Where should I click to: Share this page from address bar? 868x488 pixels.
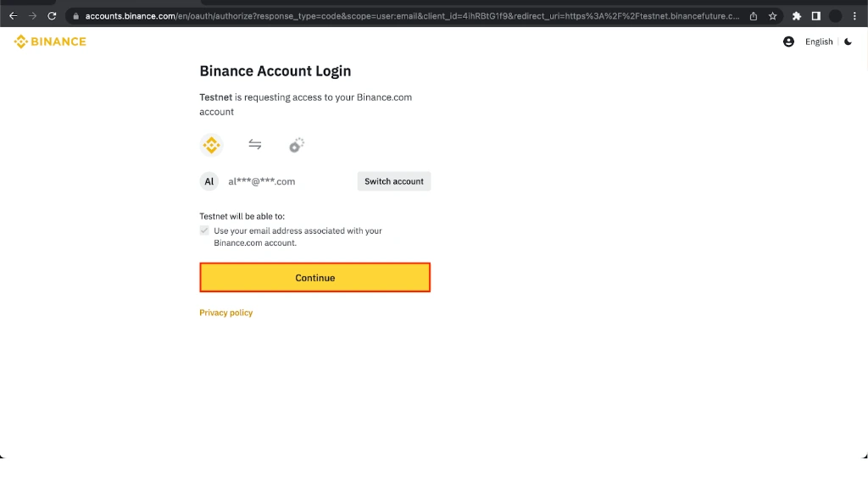tap(754, 16)
